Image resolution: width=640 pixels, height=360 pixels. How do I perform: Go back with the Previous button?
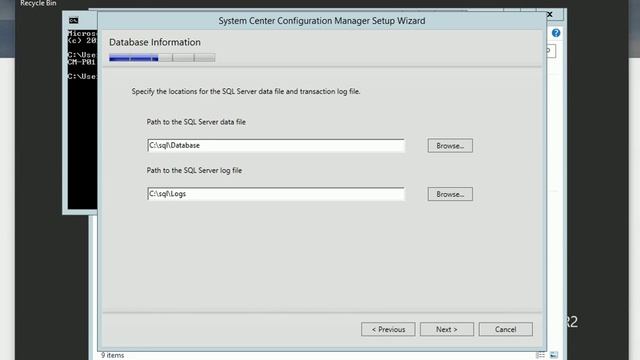click(x=388, y=329)
